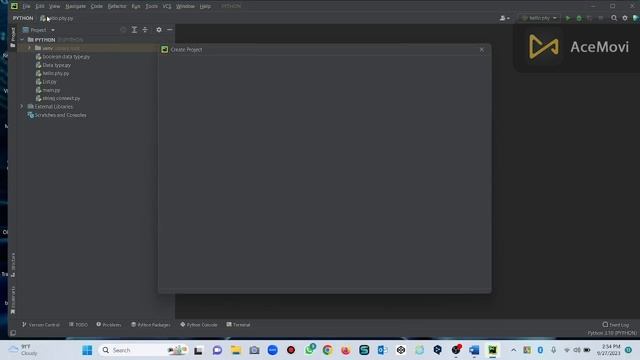This screenshot has width=640, height=360.
Task: Open File Explorer from taskbar
Action: [x=236, y=350]
